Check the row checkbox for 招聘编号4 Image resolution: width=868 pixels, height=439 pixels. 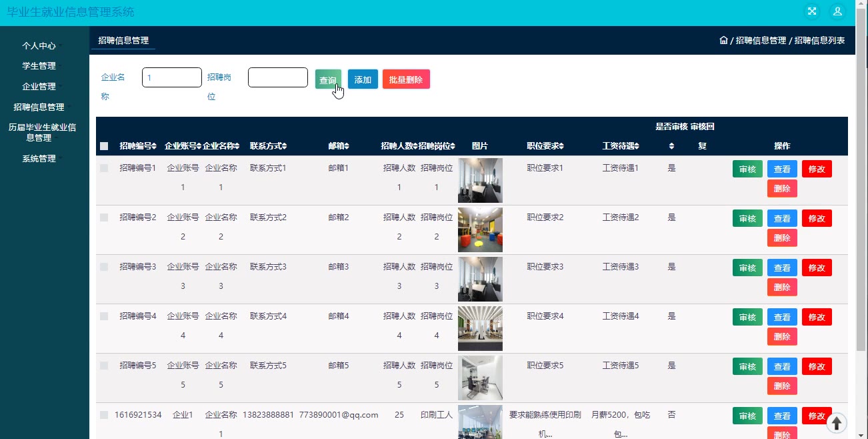[104, 316]
